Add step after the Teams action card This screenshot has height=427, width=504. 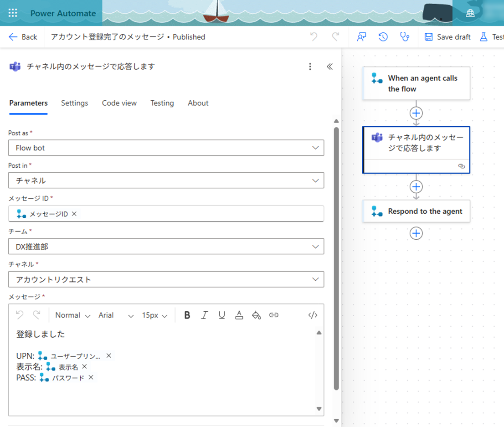(x=416, y=187)
